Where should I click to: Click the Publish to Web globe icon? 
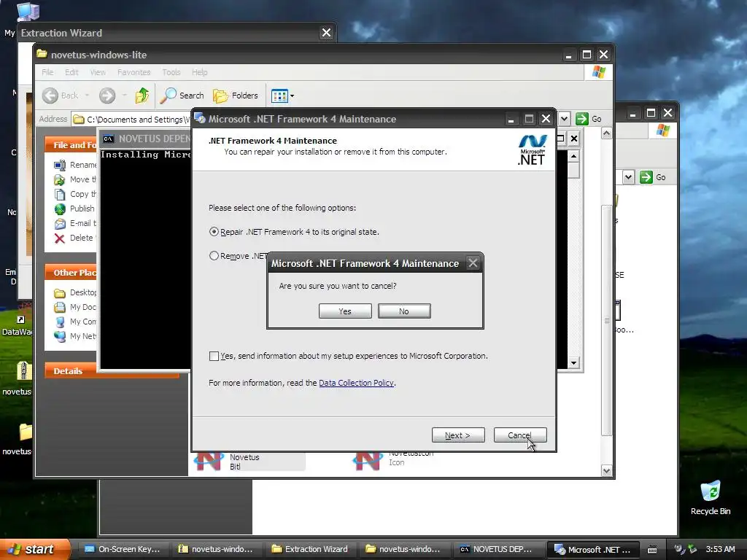[x=60, y=209]
